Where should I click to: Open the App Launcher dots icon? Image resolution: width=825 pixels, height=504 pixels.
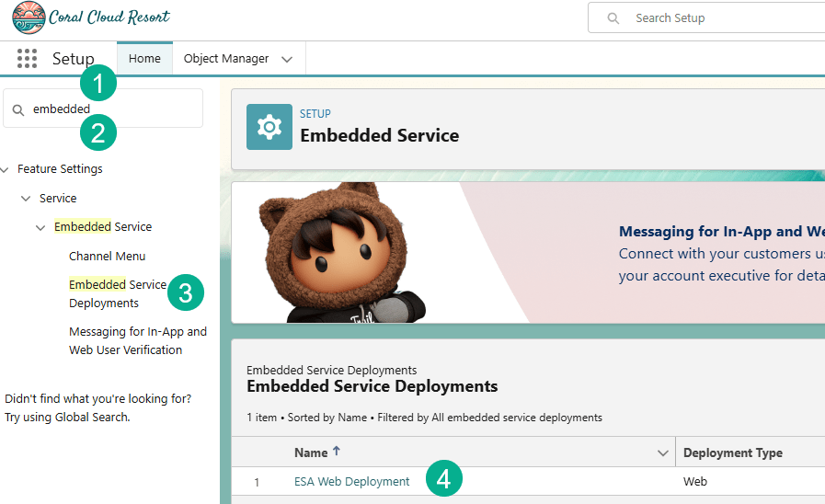27,59
